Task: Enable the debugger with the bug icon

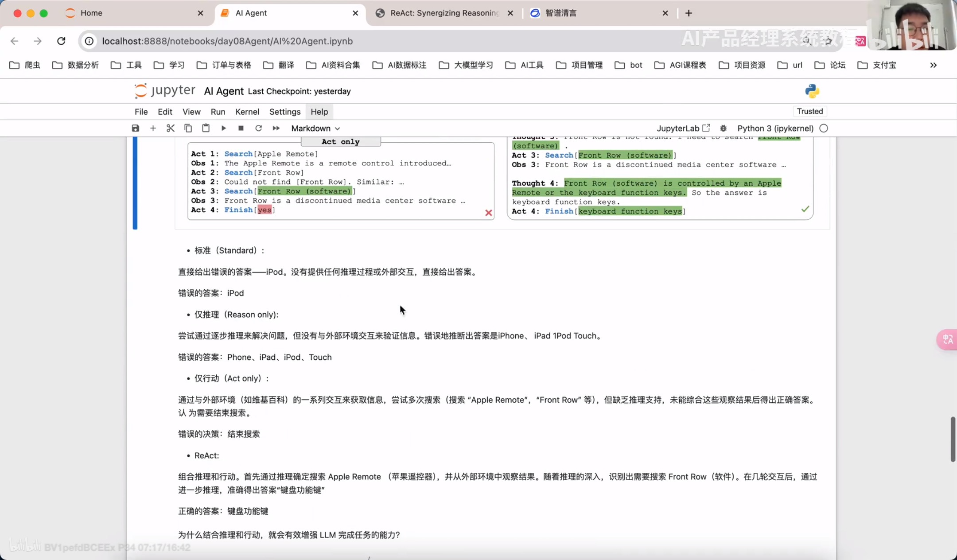Action: click(723, 128)
